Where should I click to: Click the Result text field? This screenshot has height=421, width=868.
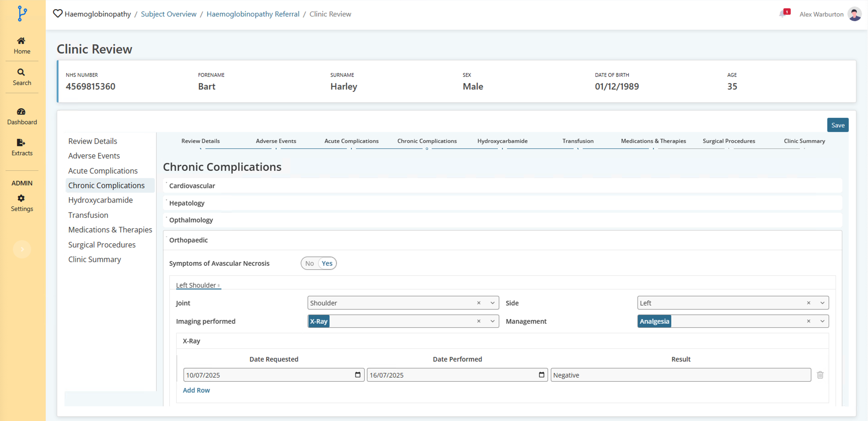click(x=680, y=375)
